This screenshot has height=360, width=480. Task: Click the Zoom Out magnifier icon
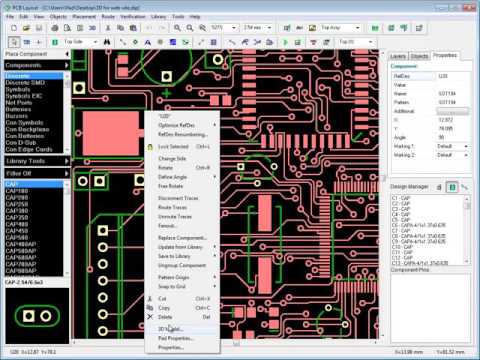click(190, 28)
